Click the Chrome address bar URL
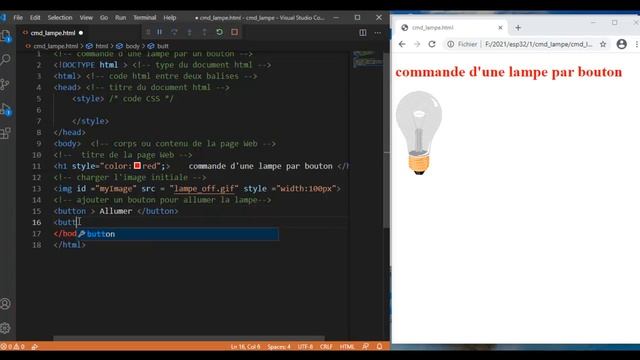640x360 pixels. 538,44
